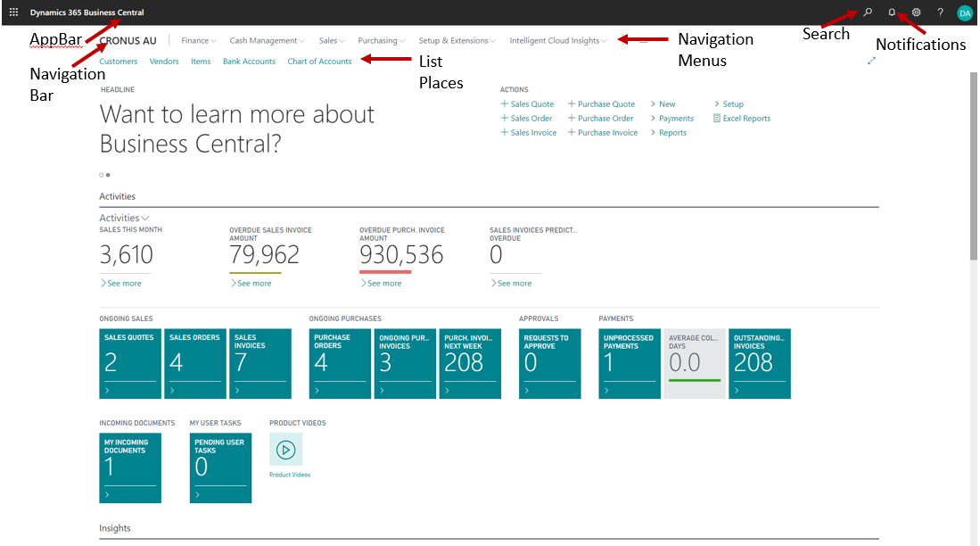The height and width of the screenshot is (546, 980).
Task: Open the Purchasing dropdown menu
Action: [381, 40]
